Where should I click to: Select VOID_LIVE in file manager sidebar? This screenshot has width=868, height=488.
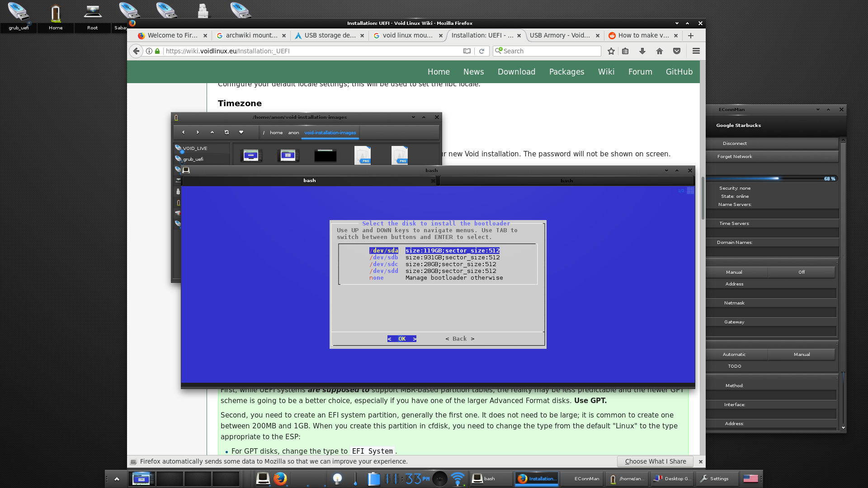(202, 148)
